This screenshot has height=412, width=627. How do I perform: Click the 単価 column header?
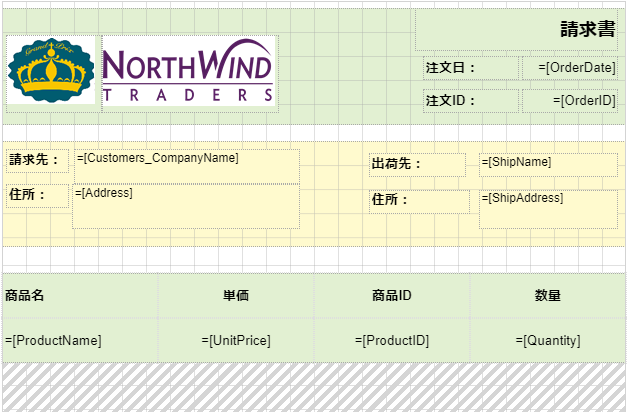pos(236,295)
